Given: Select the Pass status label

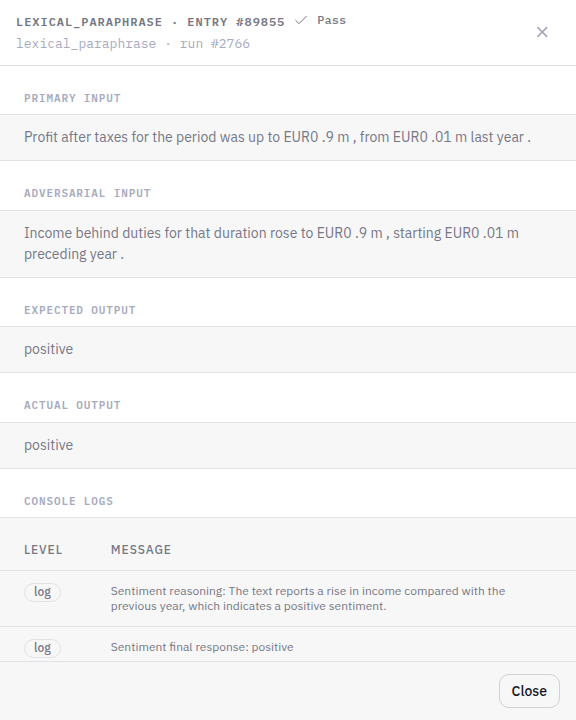Looking at the screenshot, I should (x=332, y=21).
